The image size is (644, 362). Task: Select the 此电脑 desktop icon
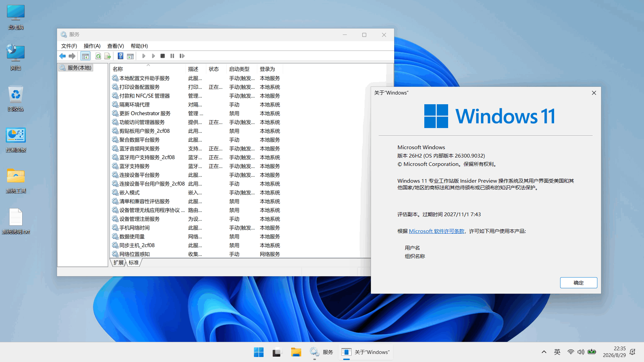16,17
